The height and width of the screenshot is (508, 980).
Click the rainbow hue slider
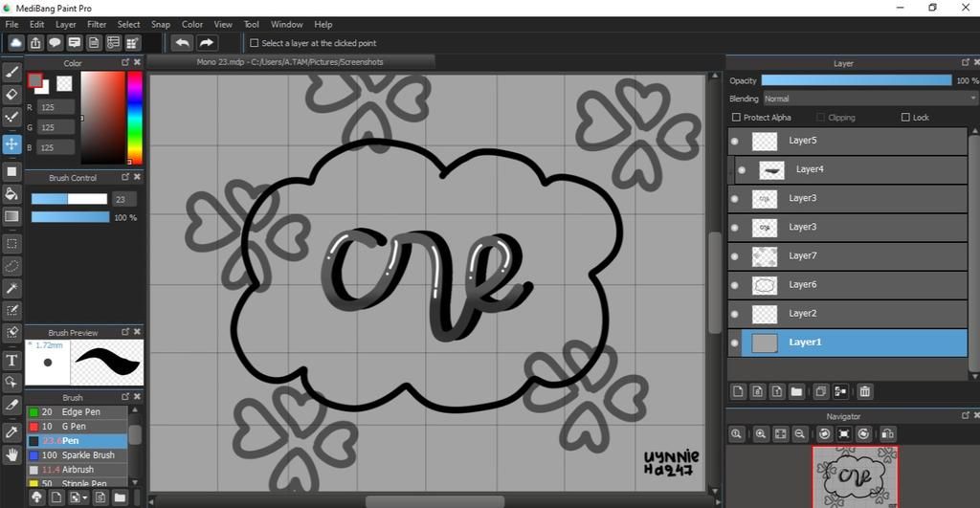135,118
